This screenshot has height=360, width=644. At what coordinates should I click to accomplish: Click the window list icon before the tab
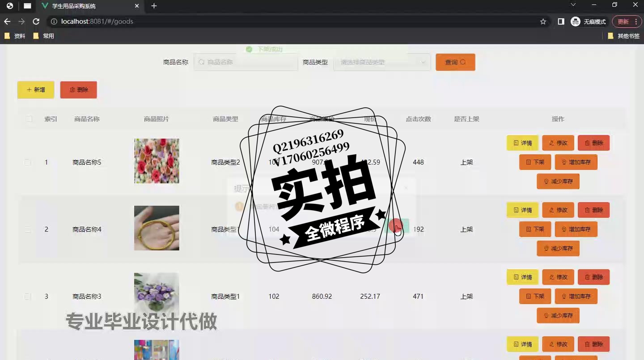pyautogui.click(x=27, y=6)
